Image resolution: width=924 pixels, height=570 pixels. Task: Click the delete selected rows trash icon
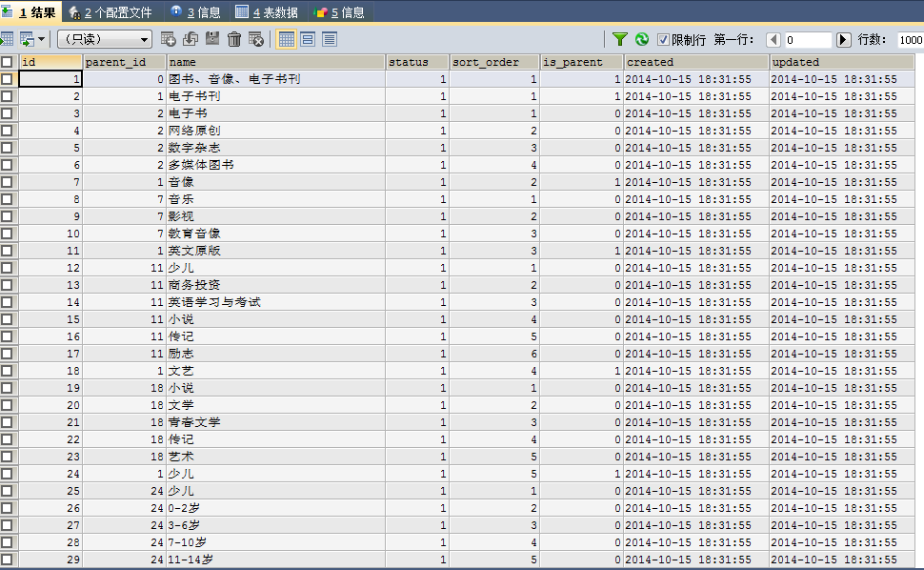click(x=234, y=39)
